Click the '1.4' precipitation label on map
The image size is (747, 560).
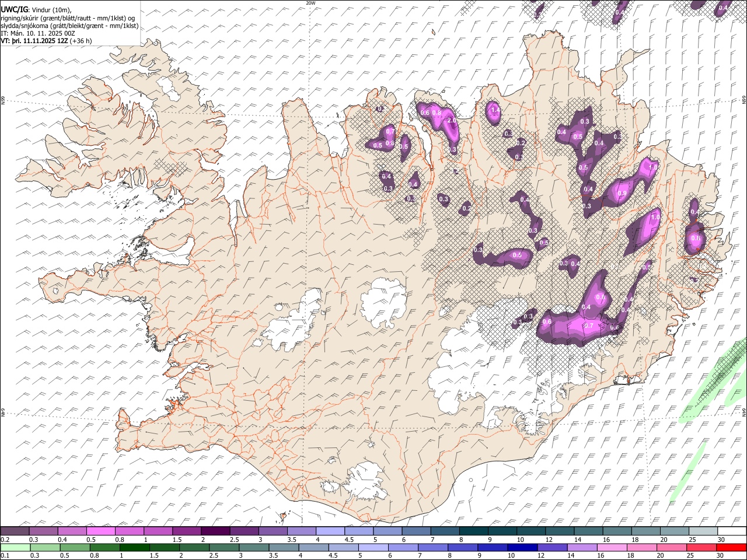(x=495, y=110)
